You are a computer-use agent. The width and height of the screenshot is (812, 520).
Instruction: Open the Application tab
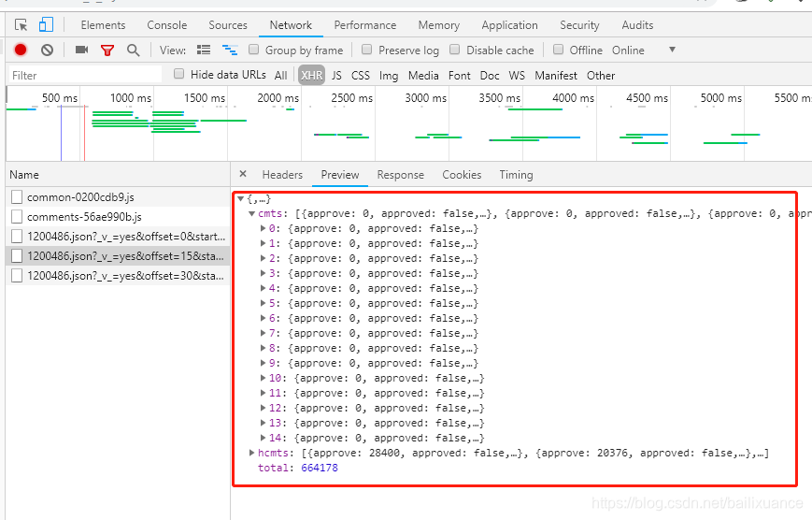coord(509,25)
